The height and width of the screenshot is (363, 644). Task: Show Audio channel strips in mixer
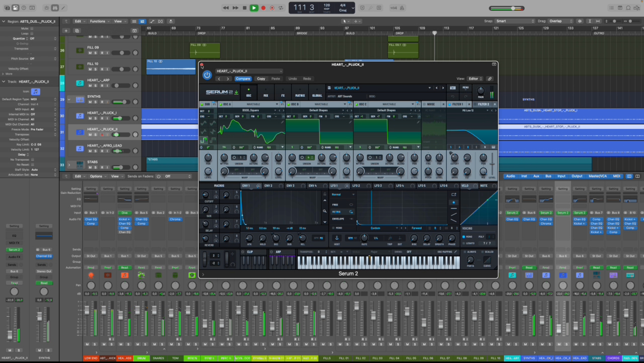tap(510, 176)
